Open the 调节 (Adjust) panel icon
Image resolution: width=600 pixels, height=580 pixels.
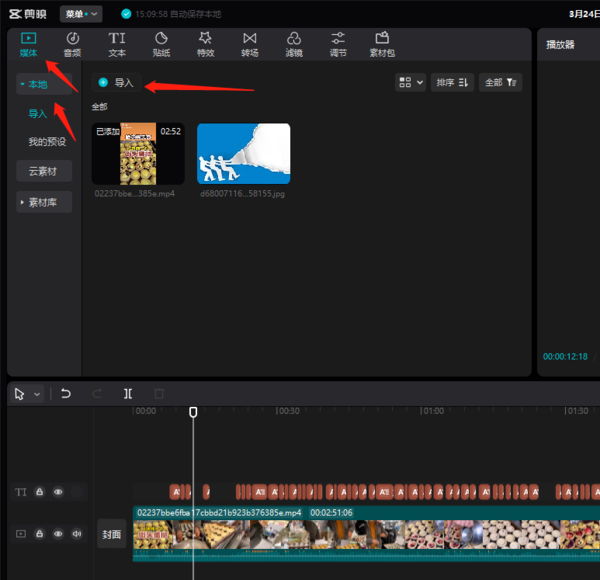coord(338,44)
